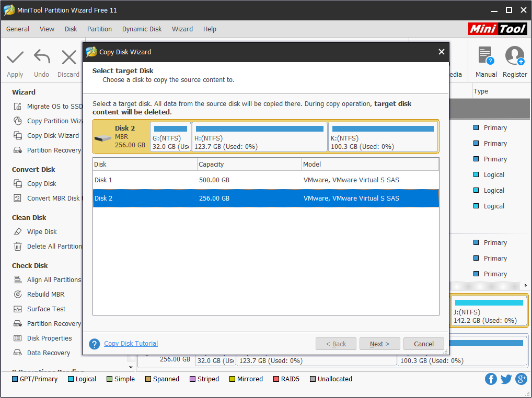
Task: Open the General menu
Action: tap(18, 29)
